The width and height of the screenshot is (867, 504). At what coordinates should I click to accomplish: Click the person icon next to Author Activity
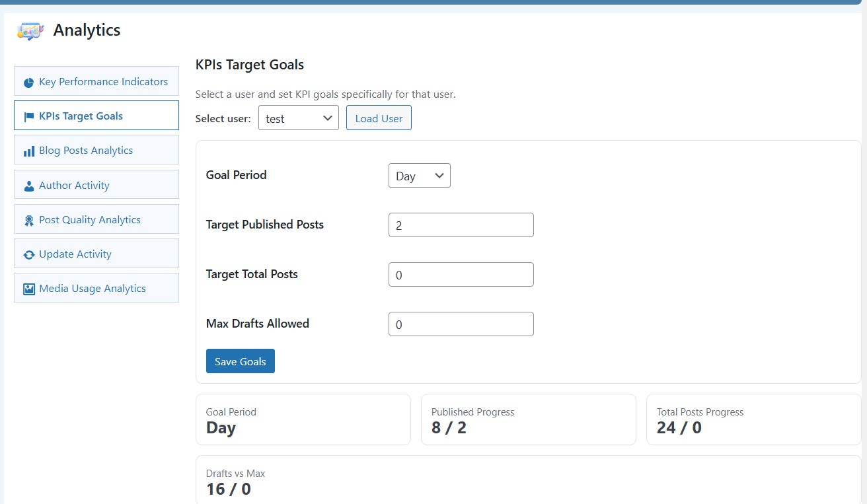(29, 185)
